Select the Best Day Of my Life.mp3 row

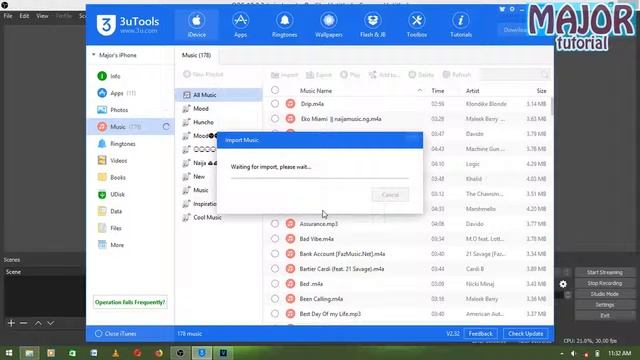[408, 314]
